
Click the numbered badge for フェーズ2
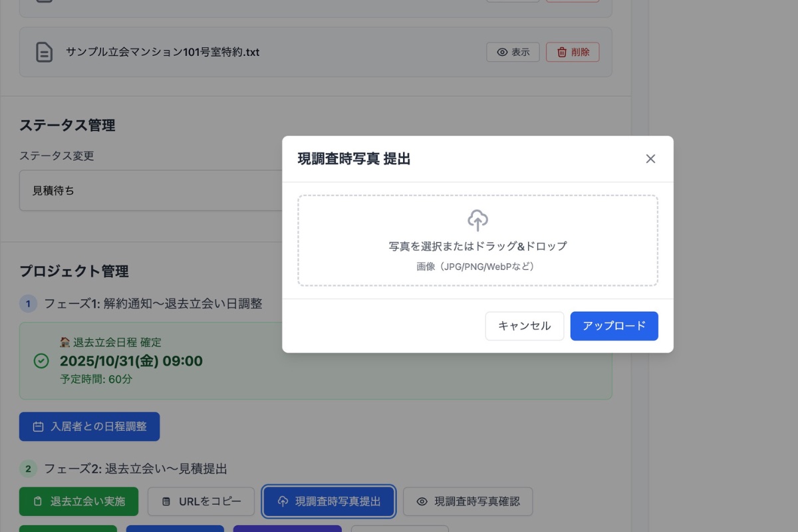click(x=28, y=469)
